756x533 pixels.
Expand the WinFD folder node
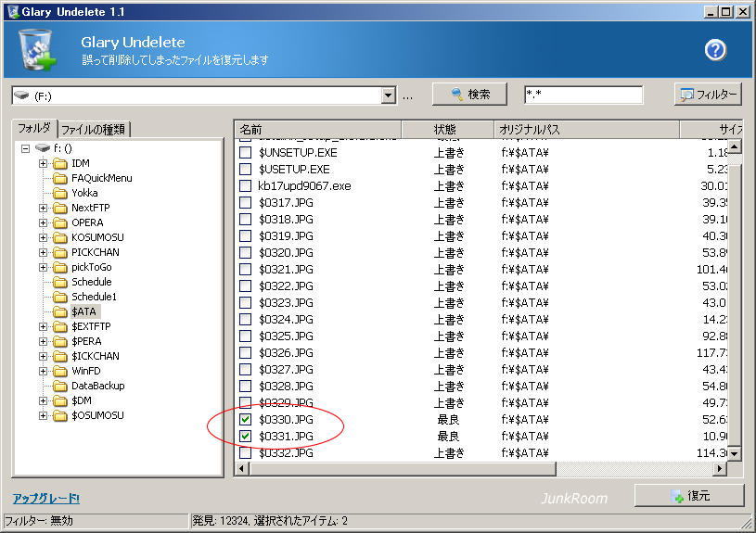pos(43,371)
